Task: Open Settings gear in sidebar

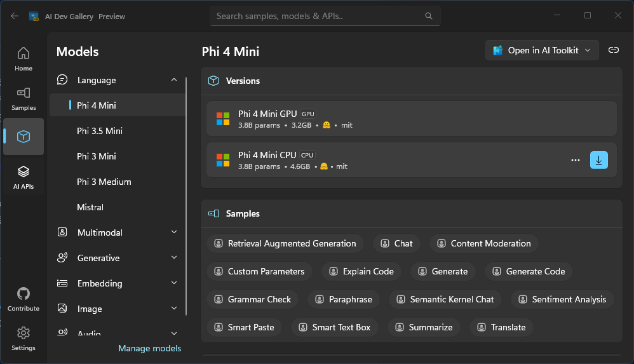Action: [x=24, y=339]
